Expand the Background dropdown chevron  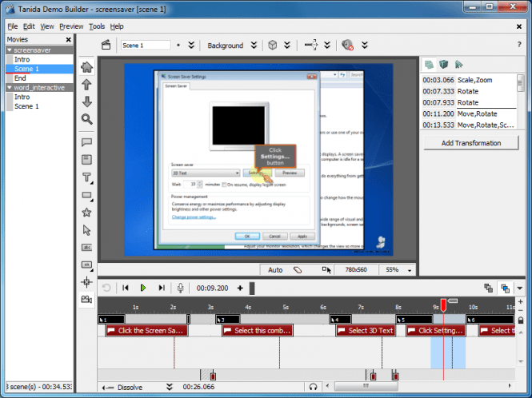tap(254, 45)
